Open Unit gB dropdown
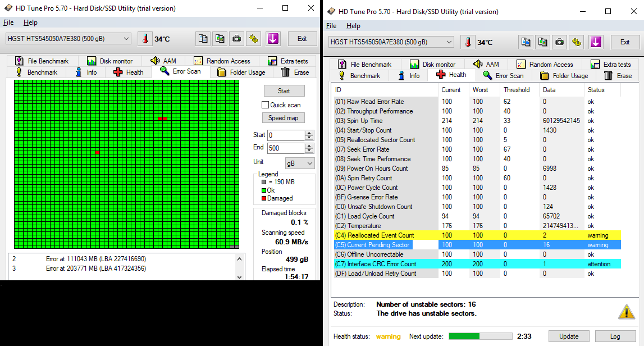Viewport: 644px width, 346px height. tap(300, 163)
